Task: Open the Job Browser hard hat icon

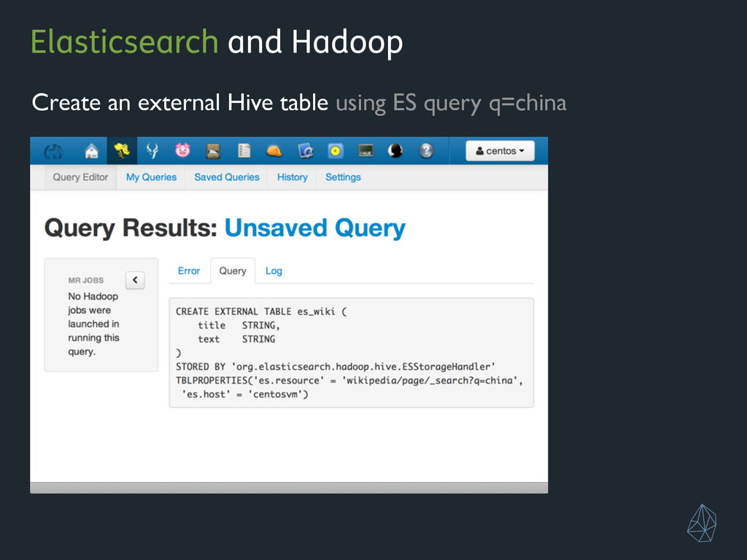Action: click(274, 151)
